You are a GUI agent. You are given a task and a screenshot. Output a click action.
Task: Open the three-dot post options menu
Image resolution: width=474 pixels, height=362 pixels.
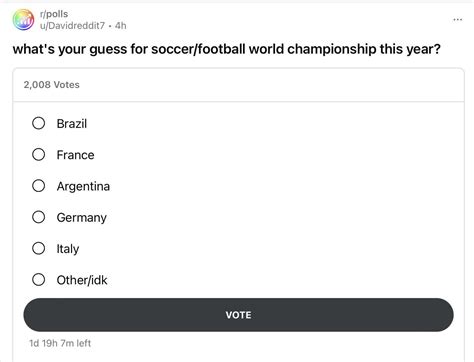tap(457, 20)
